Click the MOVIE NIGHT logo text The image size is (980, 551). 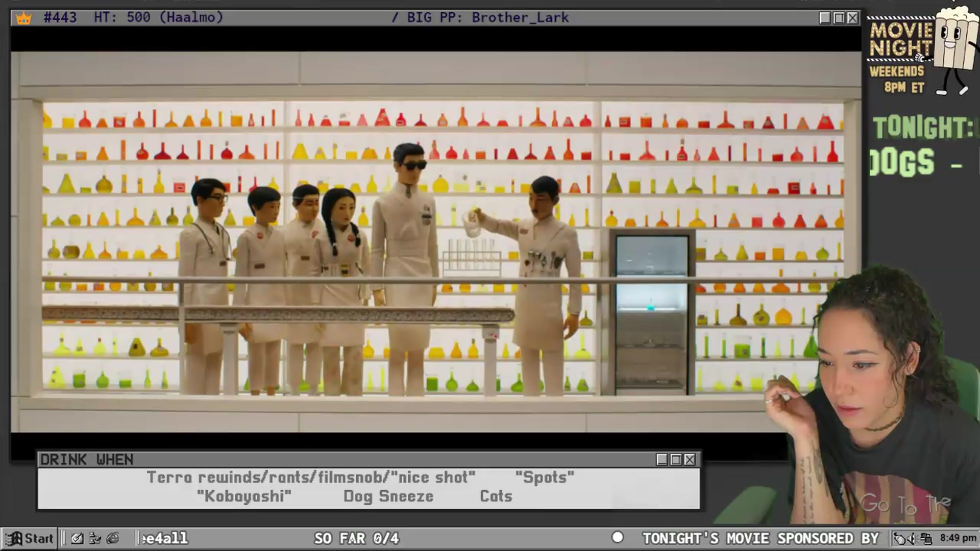click(x=901, y=39)
